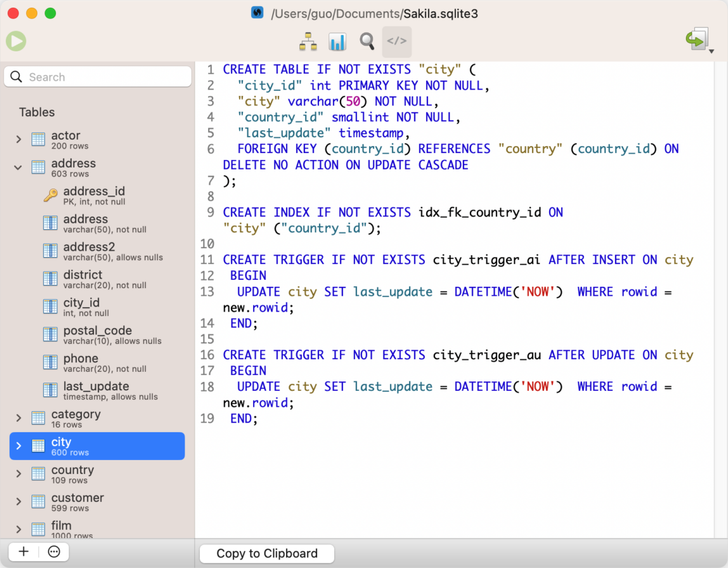Select the district column entry
The height and width of the screenshot is (568, 728).
pyautogui.click(x=97, y=279)
